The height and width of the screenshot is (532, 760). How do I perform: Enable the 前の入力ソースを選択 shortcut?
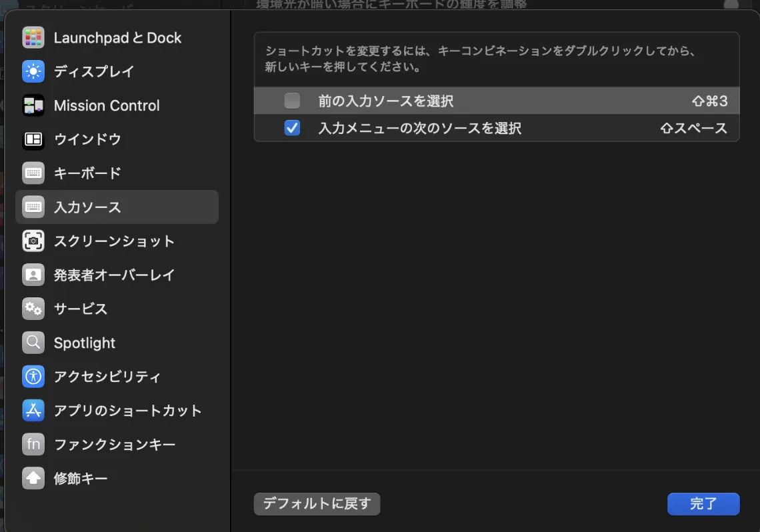click(291, 101)
